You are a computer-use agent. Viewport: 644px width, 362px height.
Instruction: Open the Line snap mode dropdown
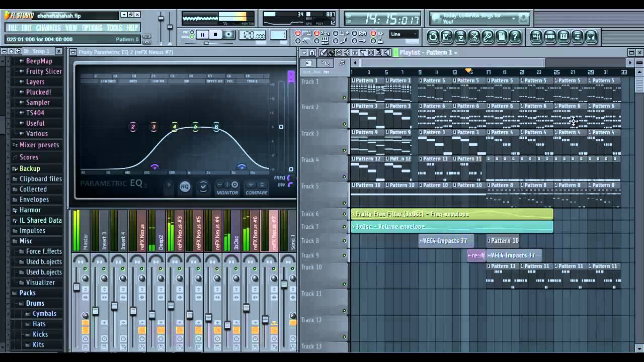404,34
